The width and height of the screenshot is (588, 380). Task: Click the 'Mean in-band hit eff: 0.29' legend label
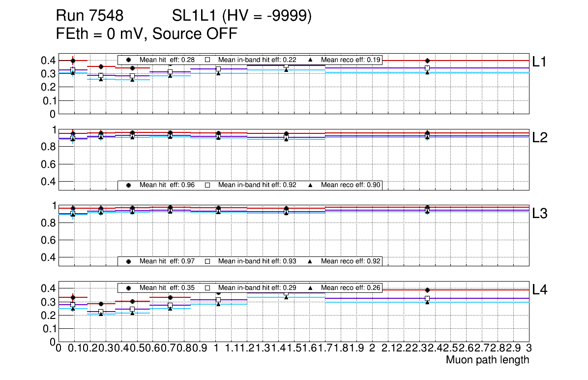click(x=257, y=288)
